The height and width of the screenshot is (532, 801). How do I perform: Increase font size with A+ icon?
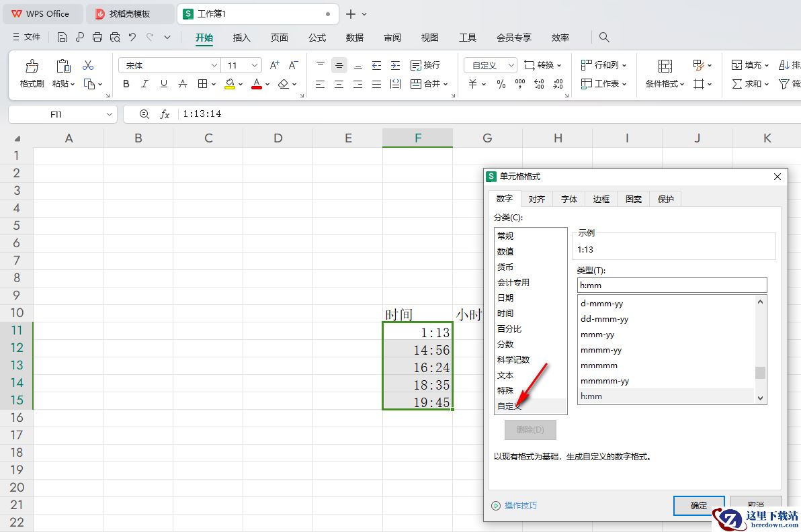[274, 65]
